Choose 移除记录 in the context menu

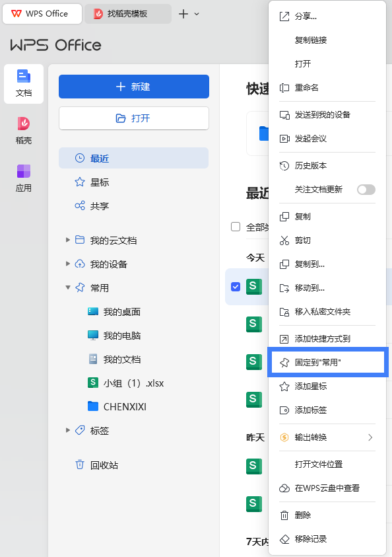tap(327, 539)
